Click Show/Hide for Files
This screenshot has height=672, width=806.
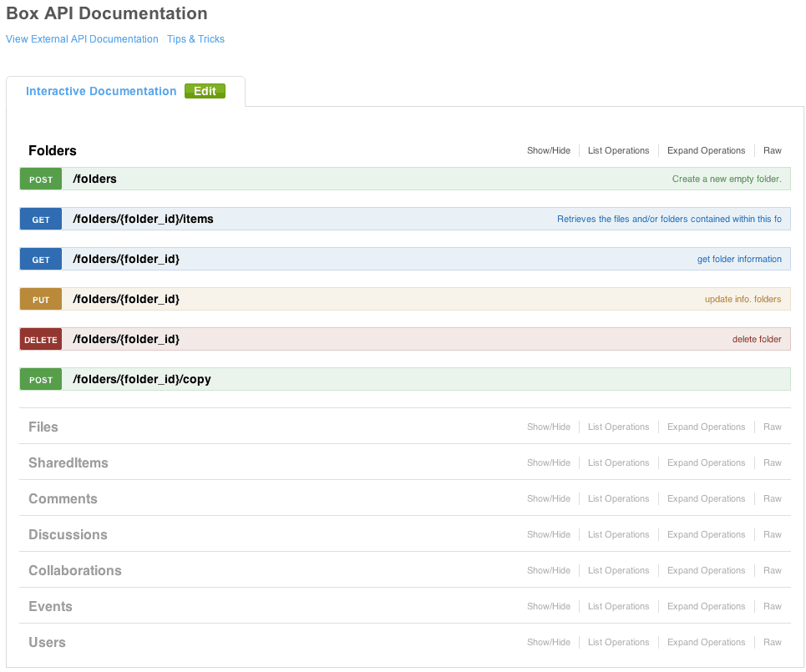pyautogui.click(x=549, y=427)
